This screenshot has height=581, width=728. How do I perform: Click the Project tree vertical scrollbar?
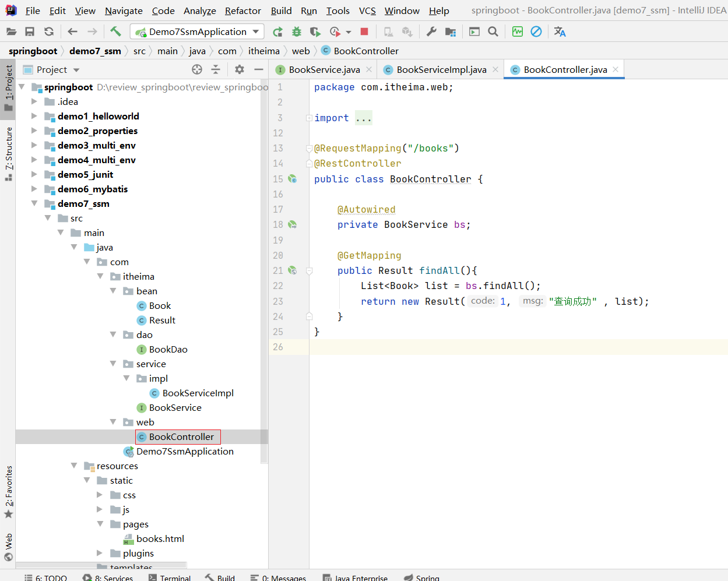point(264,268)
